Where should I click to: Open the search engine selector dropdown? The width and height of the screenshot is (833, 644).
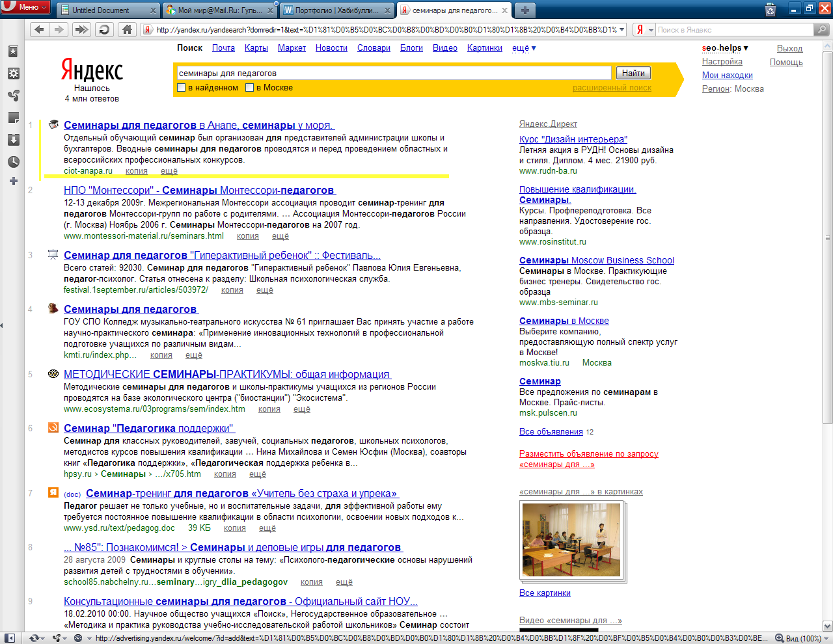[645, 29]
